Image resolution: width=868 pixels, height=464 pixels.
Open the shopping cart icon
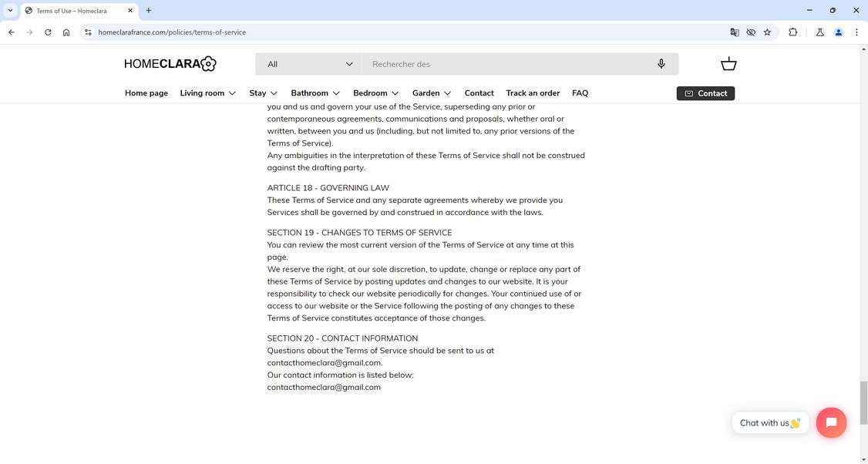tap(728, 64)
